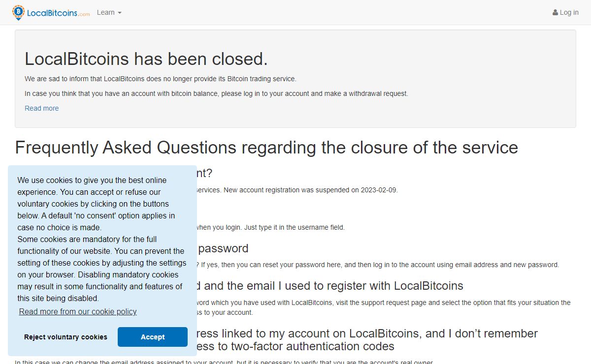Image resolution: width=591 pixels, height=364 pixels.
Task: Click the 'two-factor authentication codes' heading
Action: click(x=295, y=346)
